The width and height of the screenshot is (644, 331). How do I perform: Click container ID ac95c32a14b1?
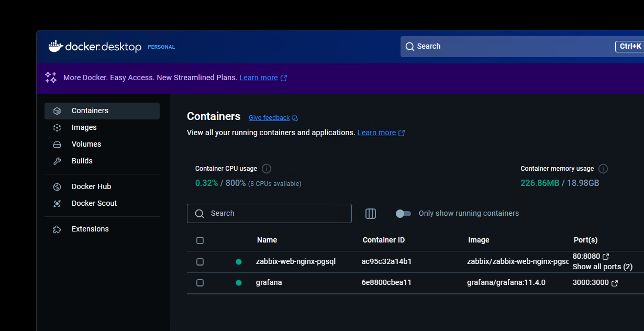coord(386,261)
